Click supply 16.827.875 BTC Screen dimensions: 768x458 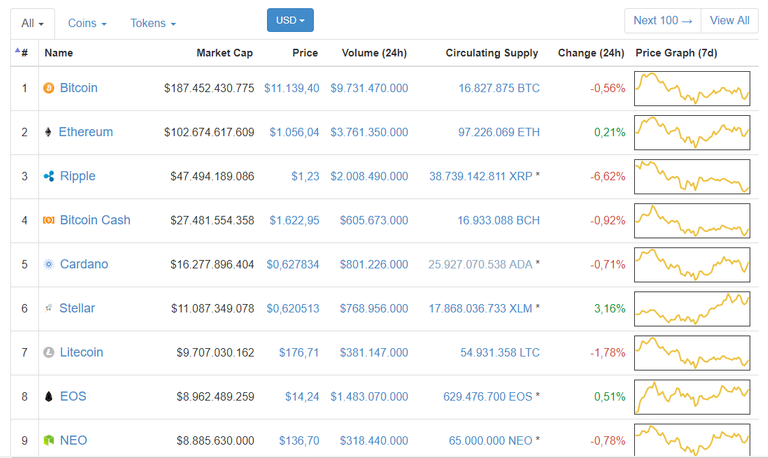(499, 88)
